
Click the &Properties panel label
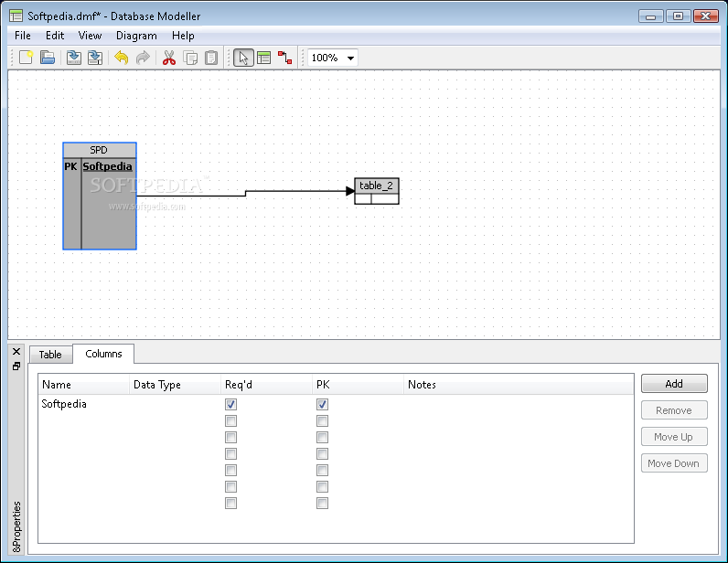pos(16,526)
